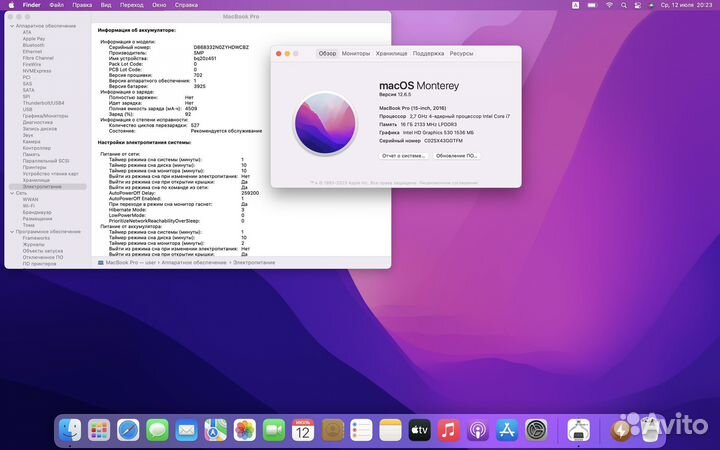Activate Siri from the menu bar

pyautogui.click(x=651, y=5)
